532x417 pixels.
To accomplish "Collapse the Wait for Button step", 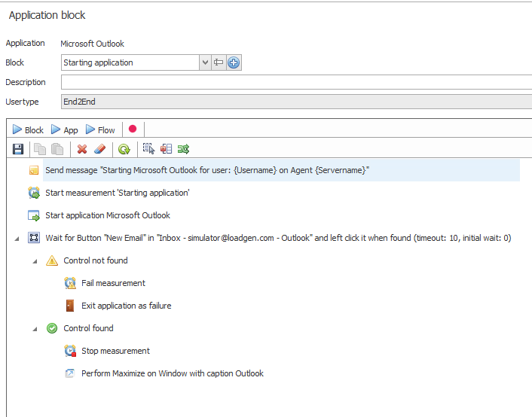I will tap(17, 239).
